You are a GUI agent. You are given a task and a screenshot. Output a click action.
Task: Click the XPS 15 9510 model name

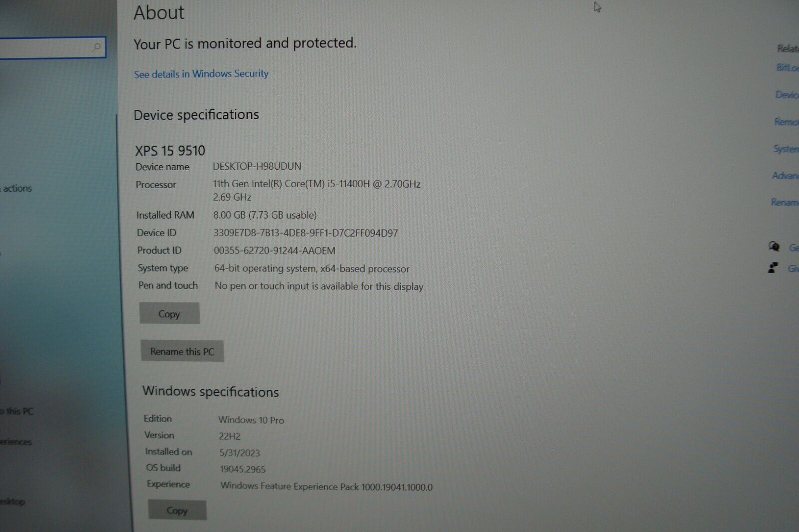click(170, 151)
